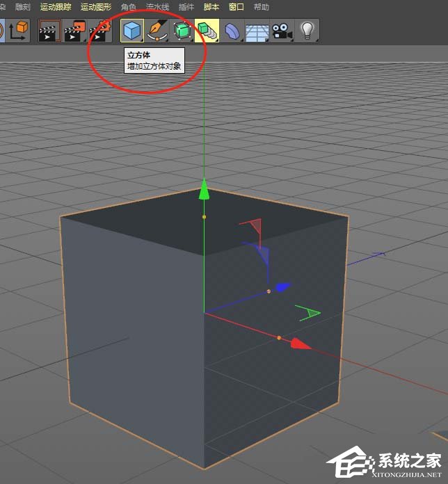Click the render view clapperboard icon
The width and height of the screenshot is (448, 484).
(x=50, y=31)
